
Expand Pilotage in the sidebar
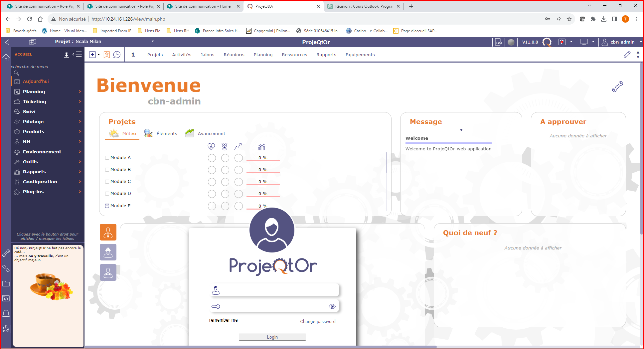(x=48, y=121)
